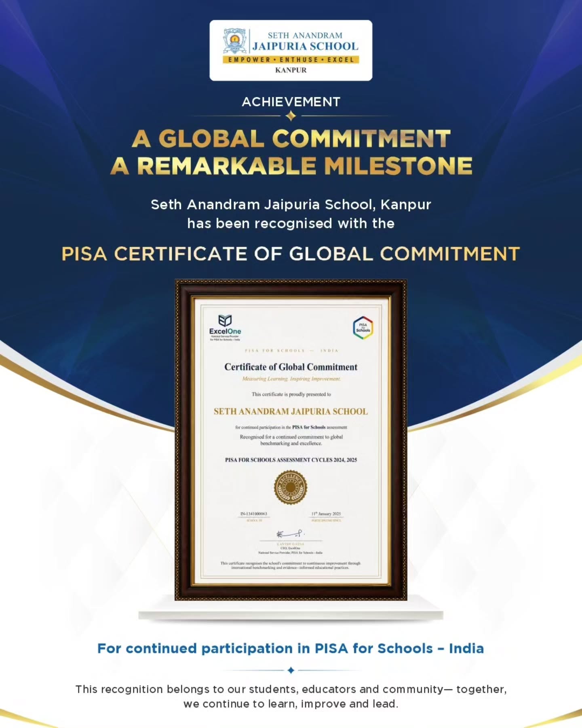The image size is (582, 728).
Task: Click the "JAIPURIA SCHOOL" header logo text
Action: [x=306, y=47]
